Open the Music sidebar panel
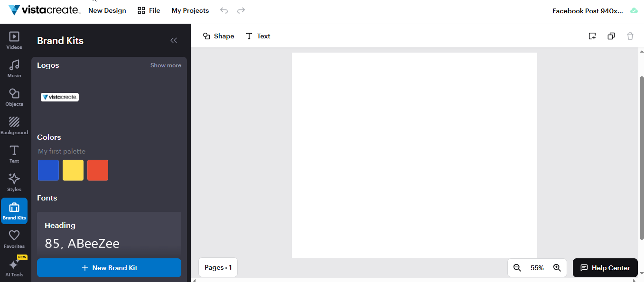Image resolution: width=644 pixels, height=282 pixels. 14,69
